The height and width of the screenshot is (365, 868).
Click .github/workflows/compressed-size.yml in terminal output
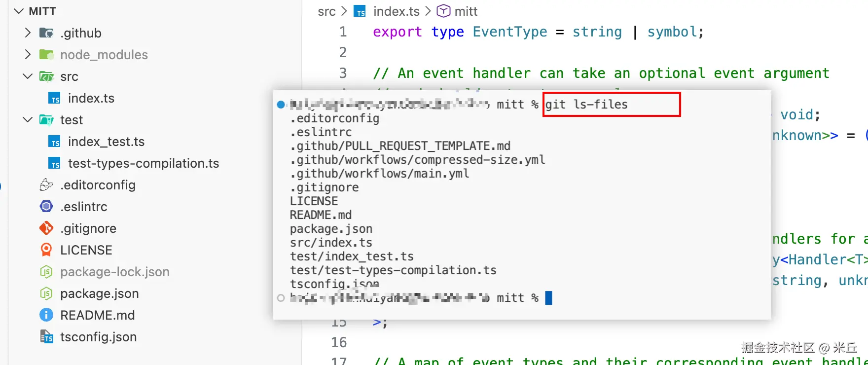point(418,160)
